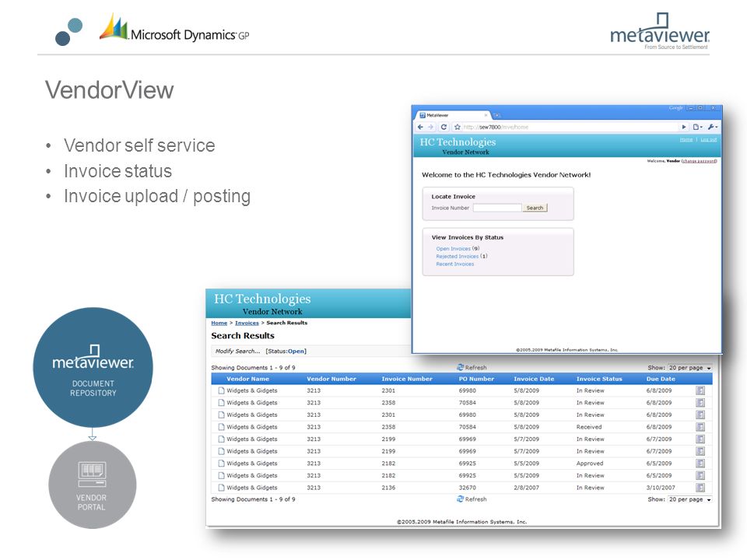Click the Go arrow beside address bar
Viewport: 747px width, 560px height.
tap(684, 127)
